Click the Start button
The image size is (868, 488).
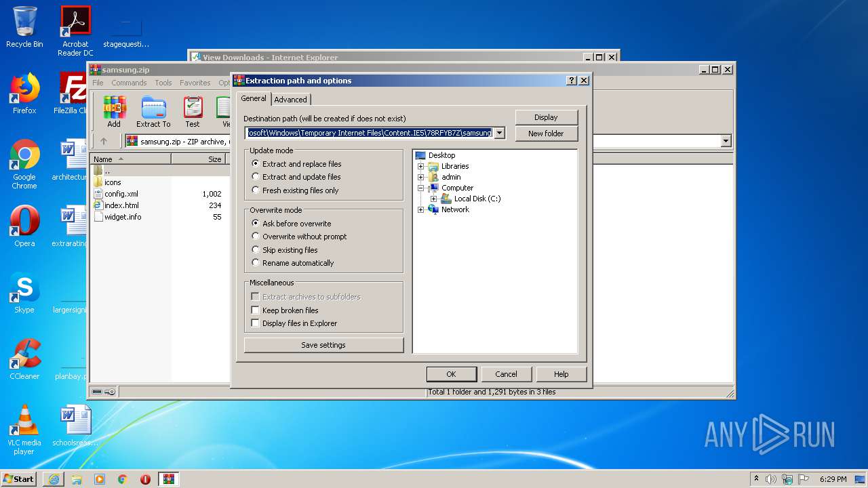(x=19, y=479)
